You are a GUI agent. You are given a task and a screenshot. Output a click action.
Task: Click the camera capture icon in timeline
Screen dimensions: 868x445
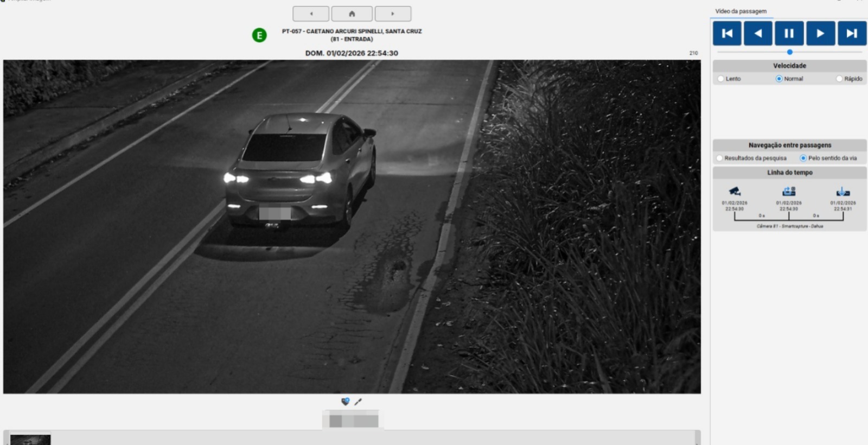click(735, 191)
